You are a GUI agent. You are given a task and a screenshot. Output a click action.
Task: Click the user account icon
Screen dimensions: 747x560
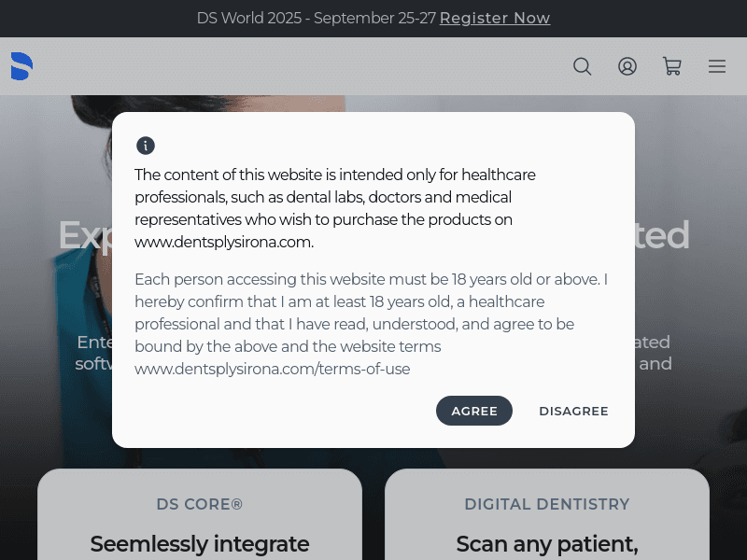point(627,66)
